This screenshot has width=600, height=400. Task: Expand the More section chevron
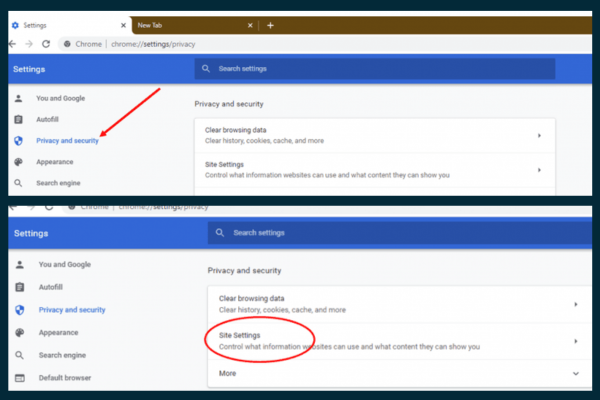tap(576, 373)
